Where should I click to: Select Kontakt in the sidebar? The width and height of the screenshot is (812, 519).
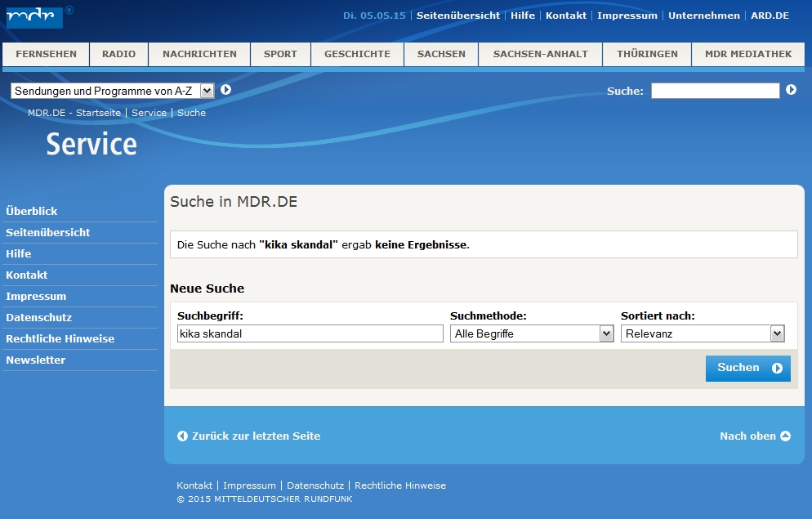tap(26, 275)
